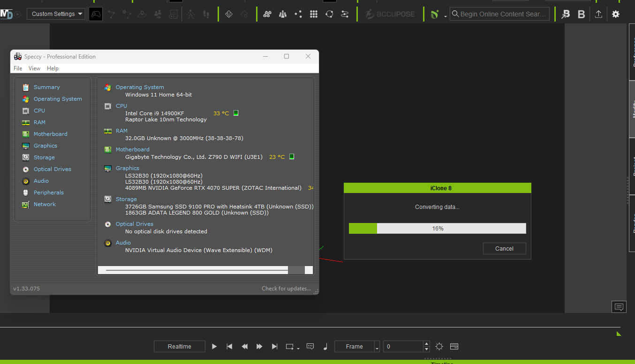Toggle the subtitle speech bubble icon

pos(310,347)
